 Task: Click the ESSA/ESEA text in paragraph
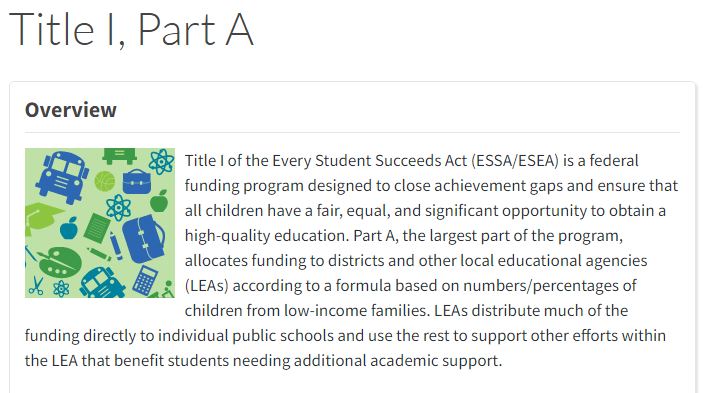515,161
